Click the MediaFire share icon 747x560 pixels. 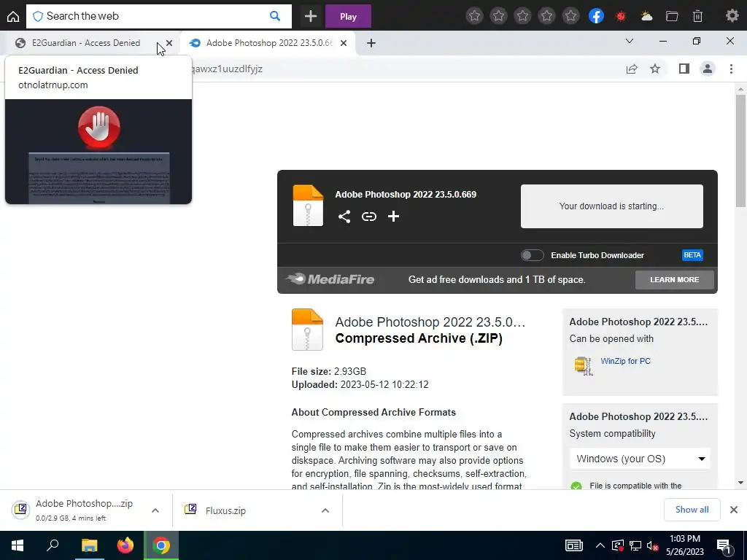pos(344,217)
